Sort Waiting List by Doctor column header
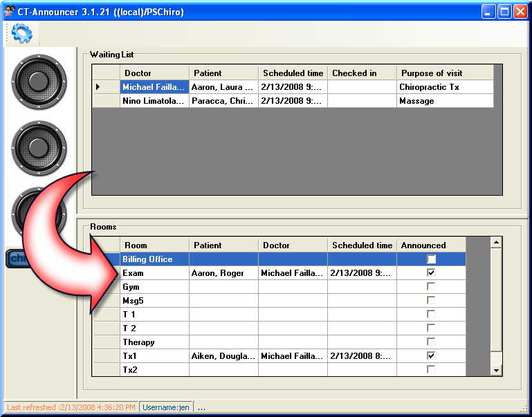Image resolution: width=532 pixels, height=417 pixels. 154,73
